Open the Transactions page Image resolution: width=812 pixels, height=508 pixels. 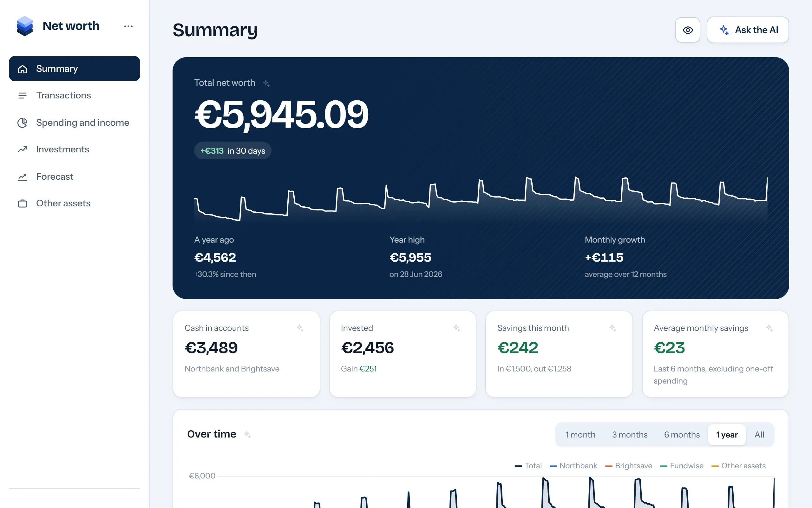(x=75, y=96)
